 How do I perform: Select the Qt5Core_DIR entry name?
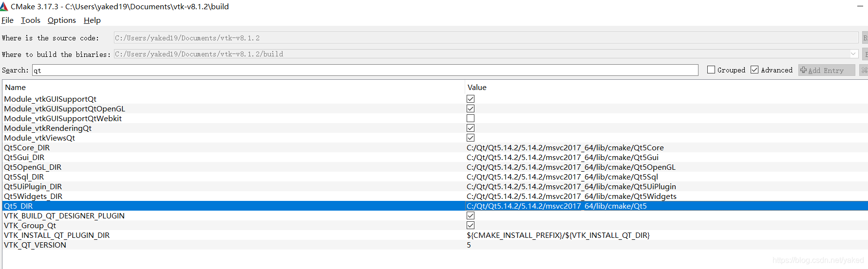click(x=27, y=148)
